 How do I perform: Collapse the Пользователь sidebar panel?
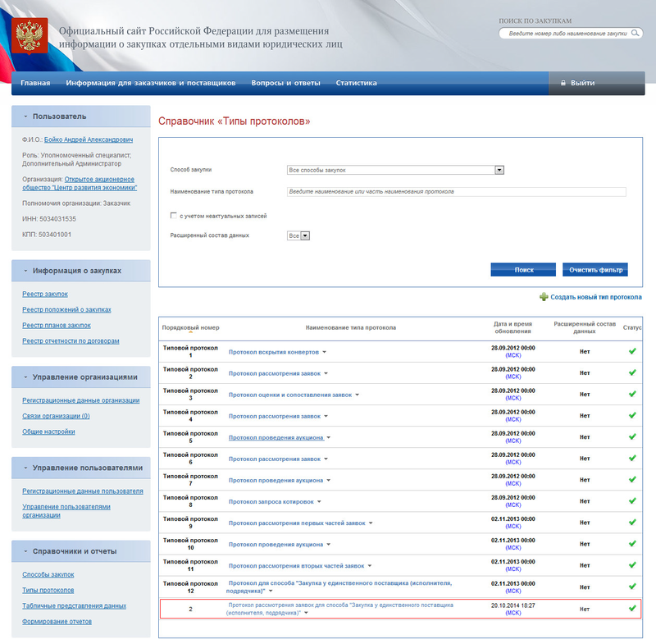26,116
